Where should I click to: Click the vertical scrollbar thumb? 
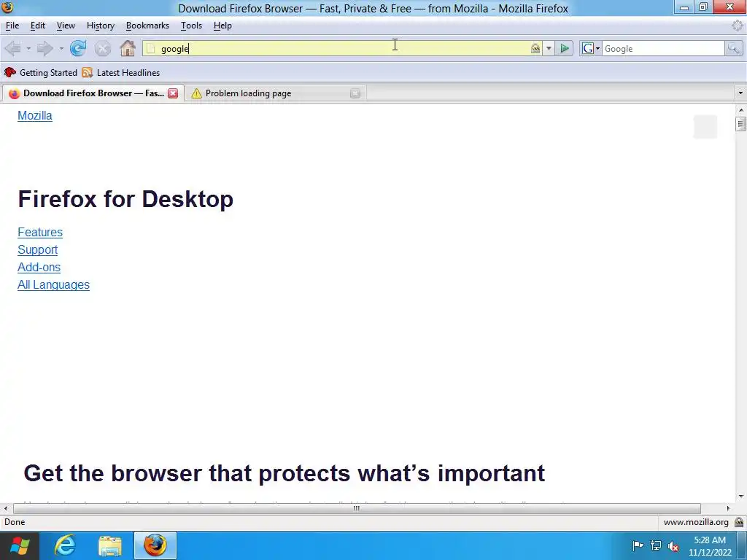pyautogui.click(x=740, y=124)
